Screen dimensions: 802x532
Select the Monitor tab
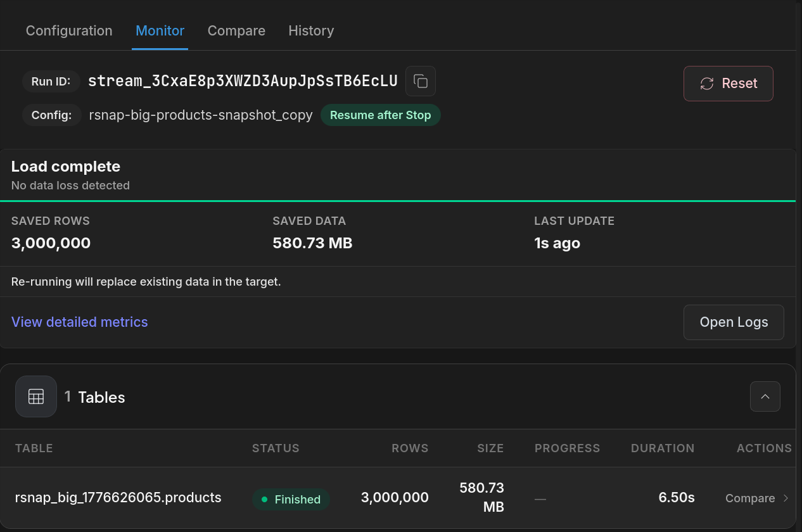(x=160, y=30)
